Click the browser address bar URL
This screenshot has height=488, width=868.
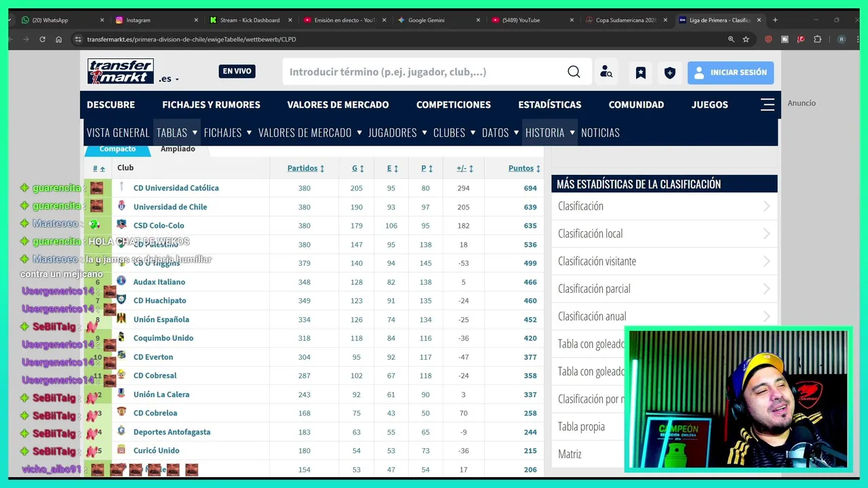tap(191, 39)
